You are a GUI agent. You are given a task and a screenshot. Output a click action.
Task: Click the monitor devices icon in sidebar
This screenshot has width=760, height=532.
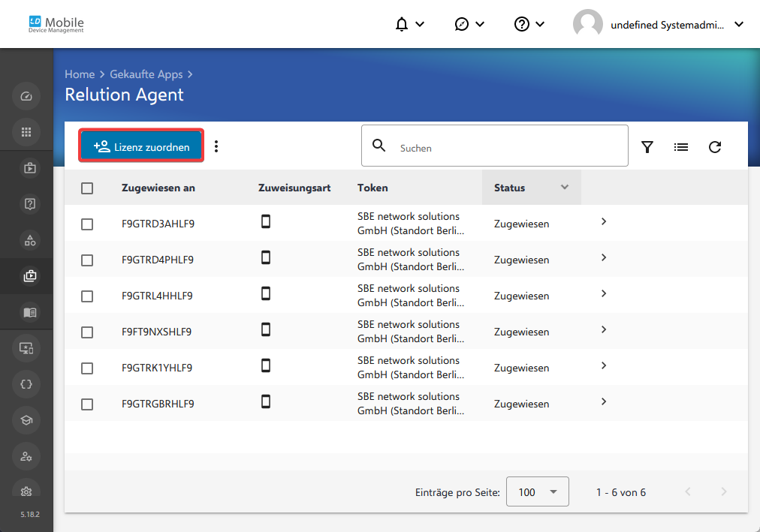point(26,348)
